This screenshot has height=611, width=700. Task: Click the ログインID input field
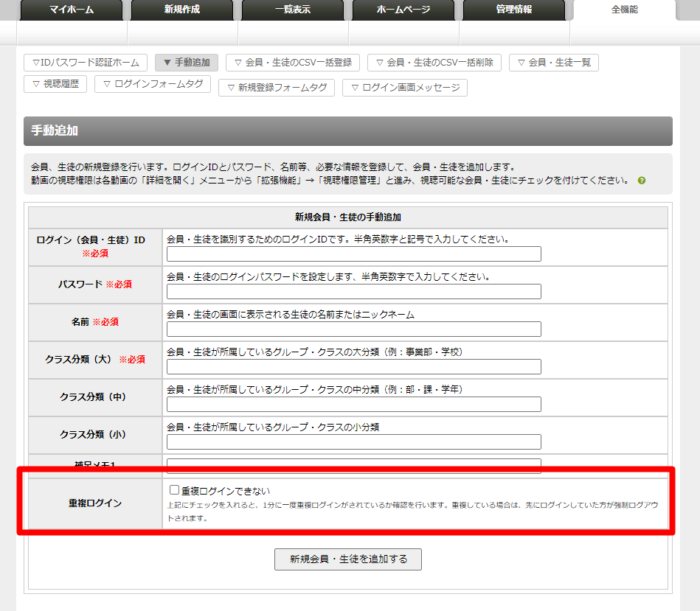pos(353,254)
